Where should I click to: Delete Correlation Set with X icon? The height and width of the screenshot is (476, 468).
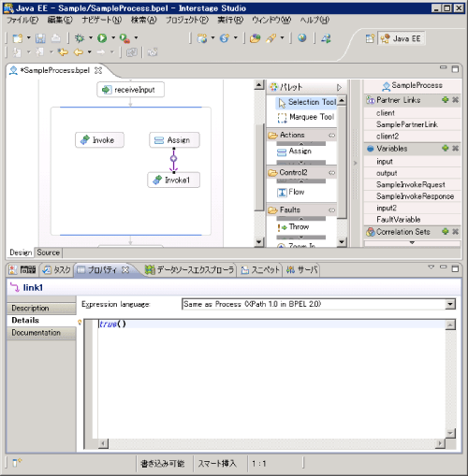(455, 231)
